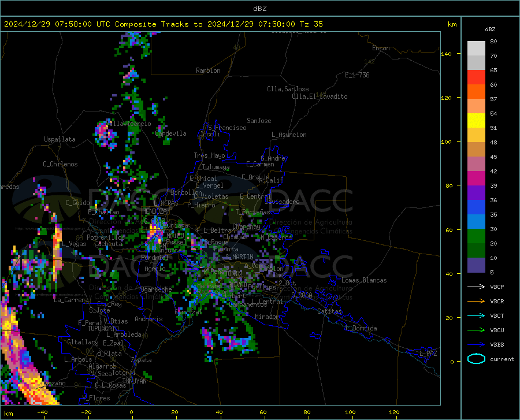This screenshot has width=520, height=420.
Task: Click the Villavicencio map label
Action: click(129, 124)
